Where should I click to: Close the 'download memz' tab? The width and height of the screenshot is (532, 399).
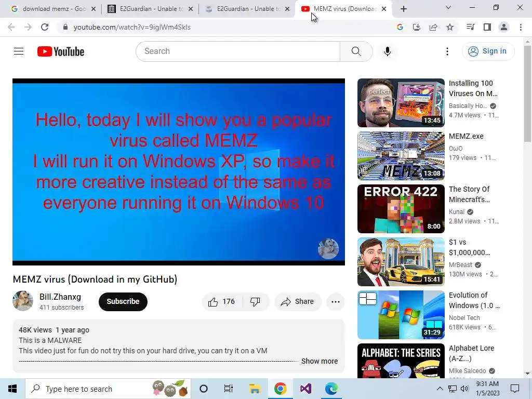point(94,9)
